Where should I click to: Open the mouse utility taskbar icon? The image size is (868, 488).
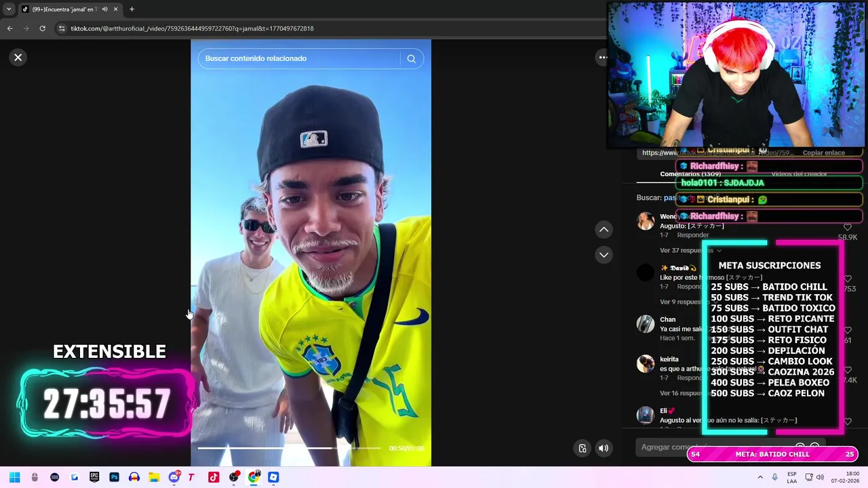[35, 477]
